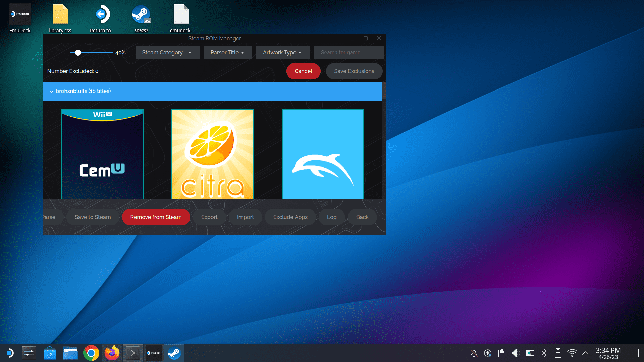Image resolution: width=644 pixels, height=362 pixels.
Task: Click the Cancel button
Action: [x=303, y=71]
